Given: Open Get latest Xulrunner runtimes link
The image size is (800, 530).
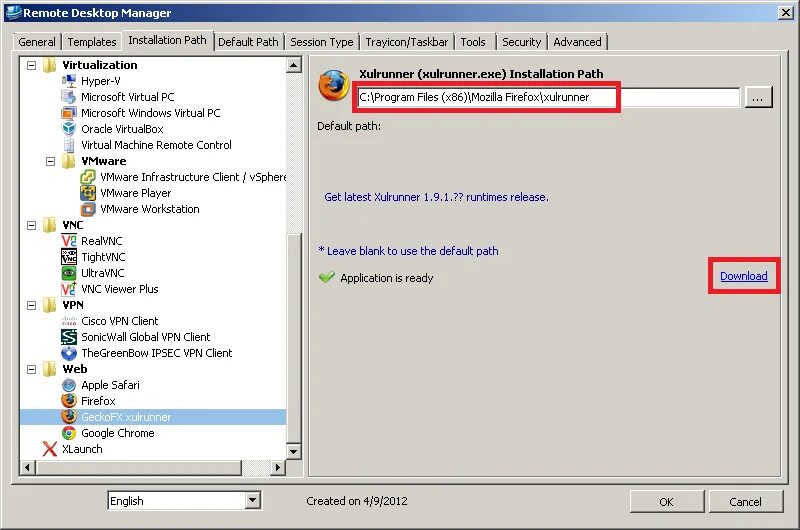Looking at the screenshot, I should 436,197.
